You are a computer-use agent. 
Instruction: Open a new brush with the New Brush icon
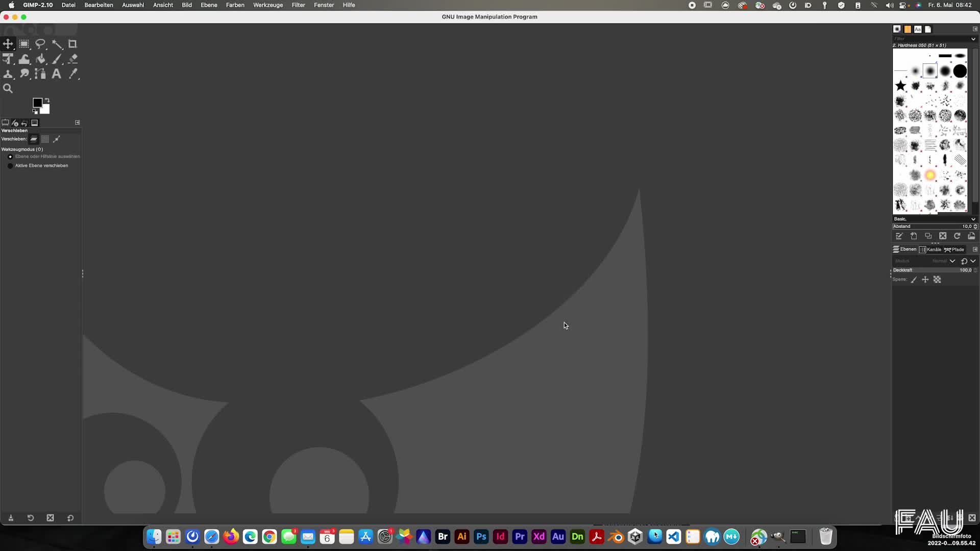(x=914, y=236)
